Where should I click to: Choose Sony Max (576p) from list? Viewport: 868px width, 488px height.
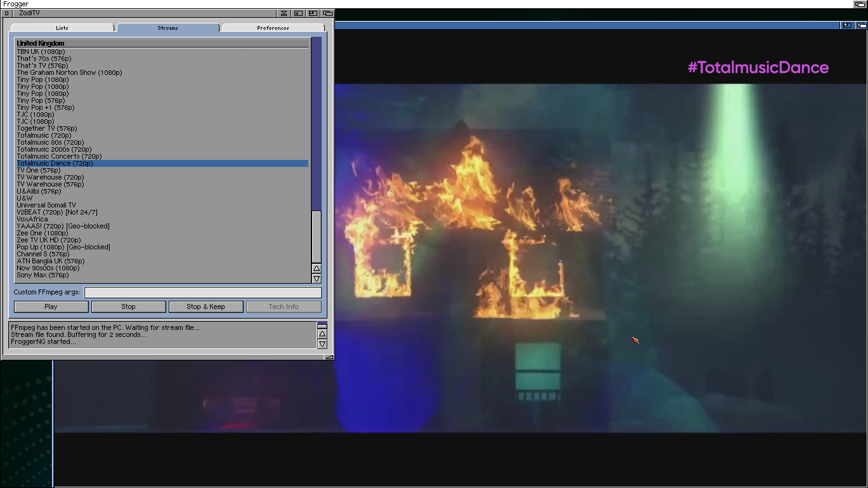(x=43, y=275)
